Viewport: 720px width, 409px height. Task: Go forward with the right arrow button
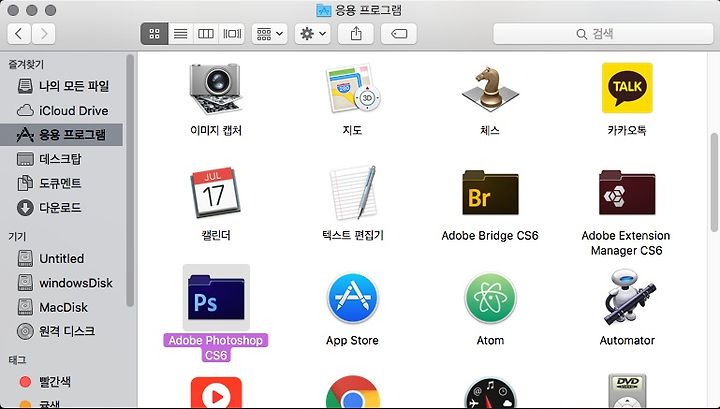[x=44, y=34]
